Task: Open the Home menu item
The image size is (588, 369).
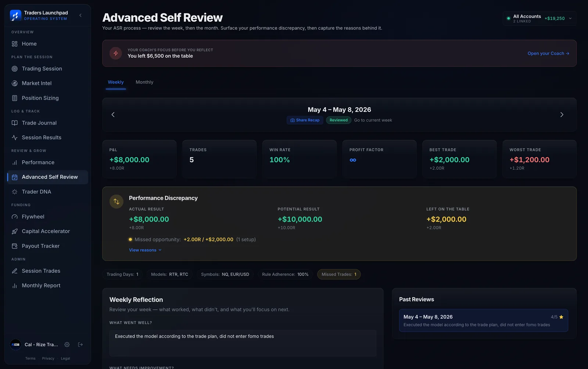Action: [47, 44]
